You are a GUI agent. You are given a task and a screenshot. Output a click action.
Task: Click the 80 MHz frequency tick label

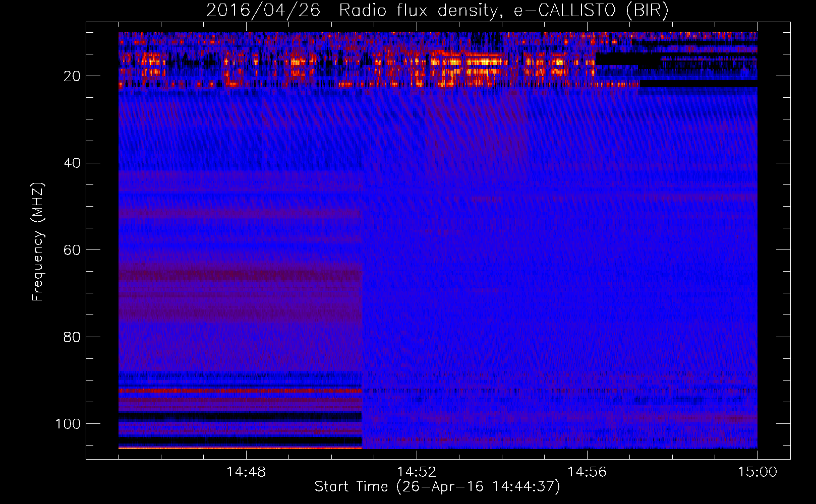(x=72, y=337)
